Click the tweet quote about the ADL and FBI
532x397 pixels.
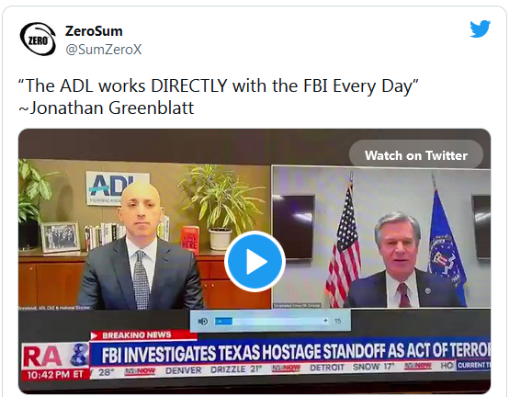click(x=218, y=85)
